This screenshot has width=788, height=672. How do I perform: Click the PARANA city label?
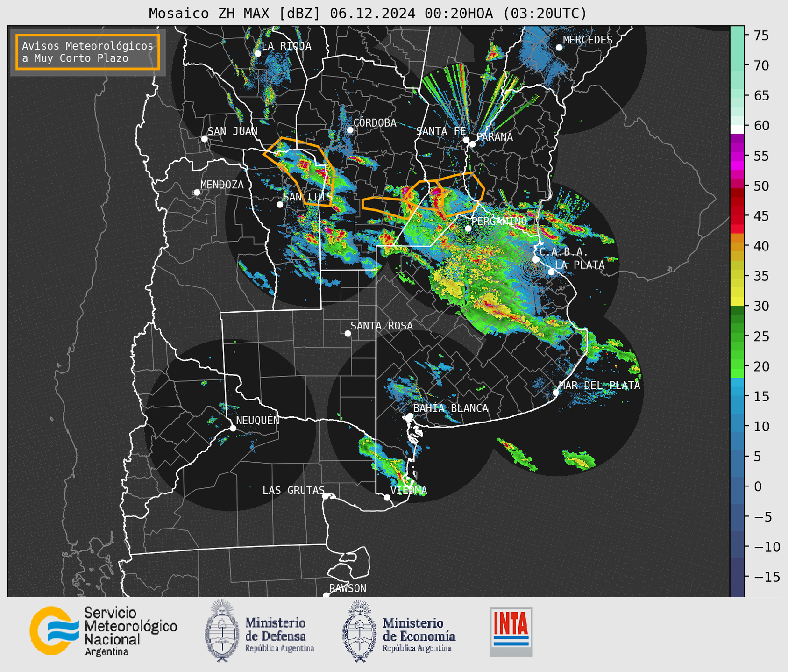(494, 137)
